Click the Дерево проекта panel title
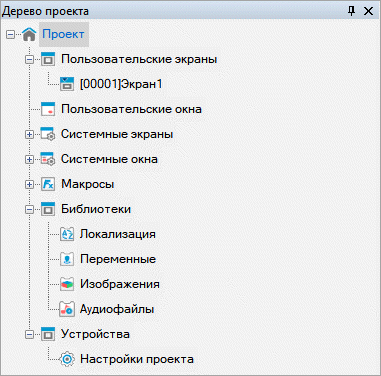Viewport: 381px width, 376px height. (x=45, y=11)
